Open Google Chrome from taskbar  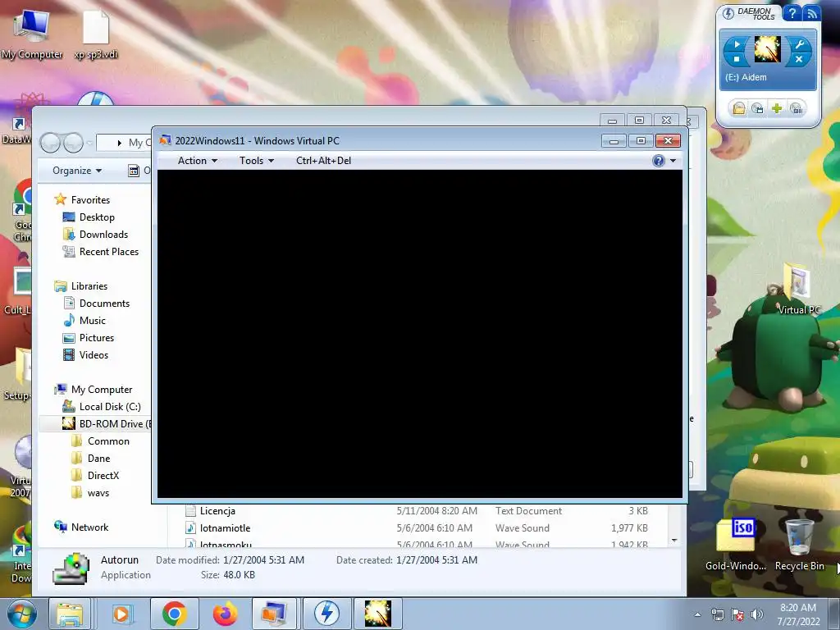[174, 614]
